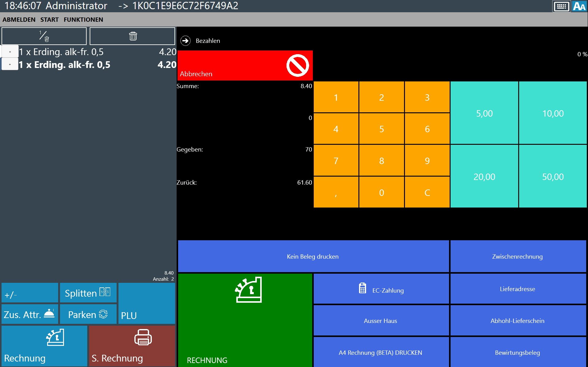The width and height of the screenshot is (588, 367).
Task: Click the Bezahlen arrow icon
Action: [185, 40]
